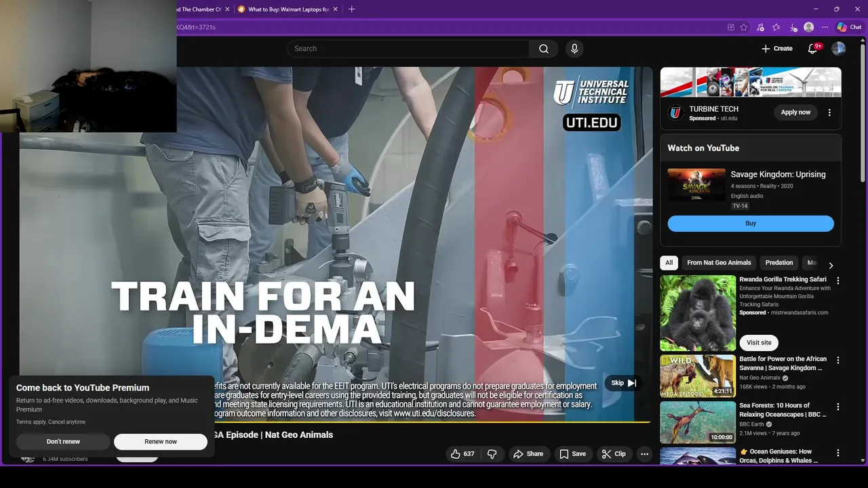Open Rwanda gorilla ad thumbnail
Image resolution: width=868 pixels, height=488 pixels.
pos(698,312)
